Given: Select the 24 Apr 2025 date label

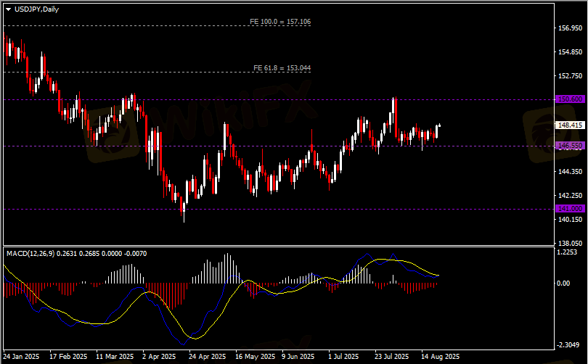Looking at the screenshot, I should click(x=207, y=357).
